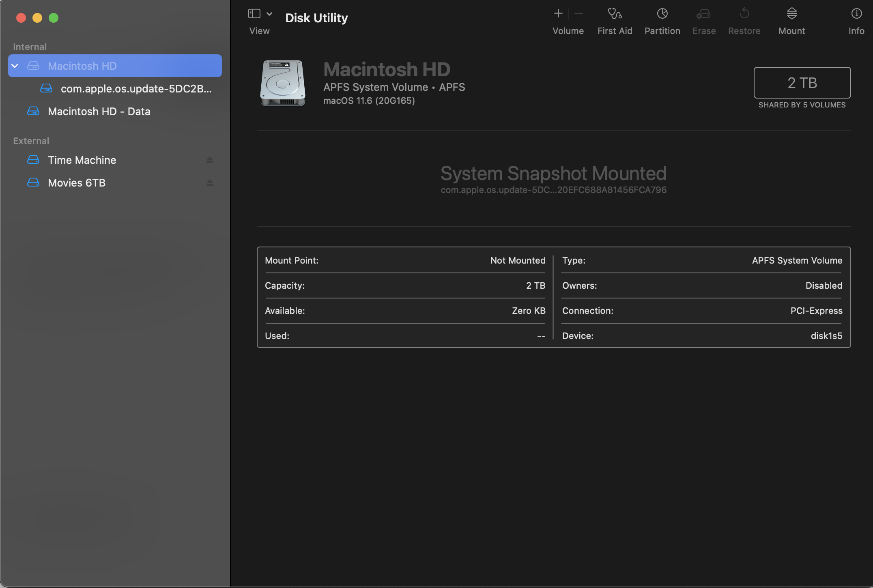The image size is (873, 588).
Task: Click the 2 TB capacity box
Action: pyautogui.click(x=802, y=83)
